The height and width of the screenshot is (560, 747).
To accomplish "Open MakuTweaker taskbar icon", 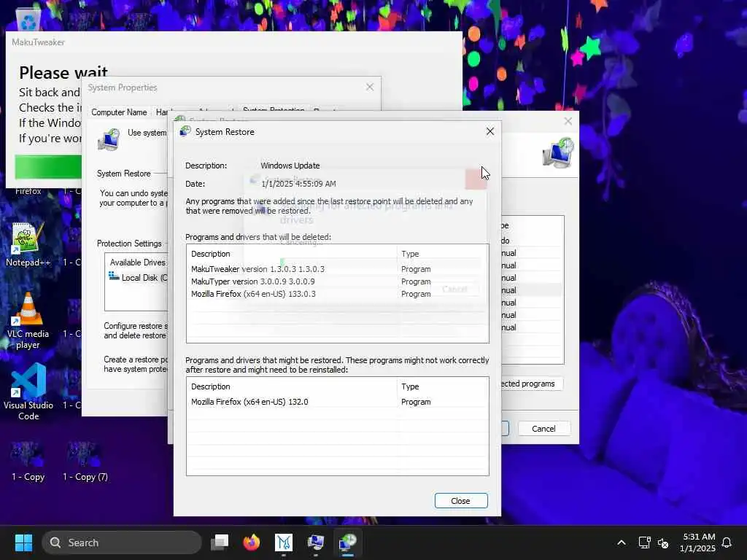I will pos(284,542).
